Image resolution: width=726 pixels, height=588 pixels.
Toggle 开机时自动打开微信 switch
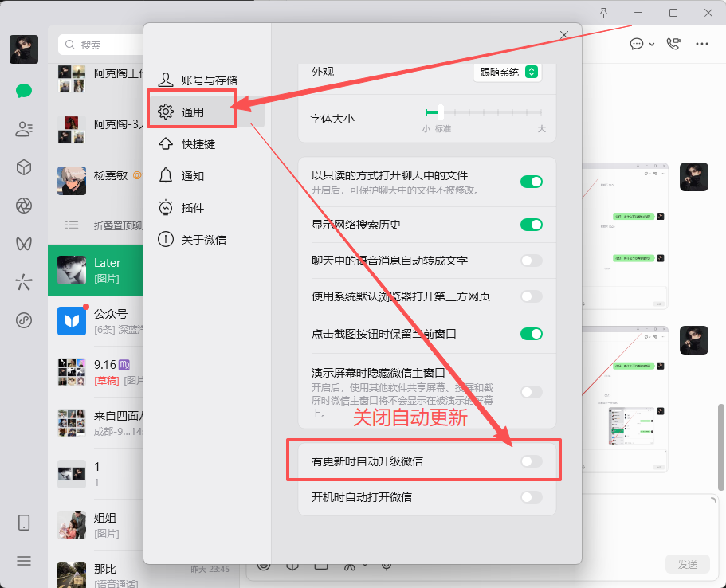pos(531,497)
